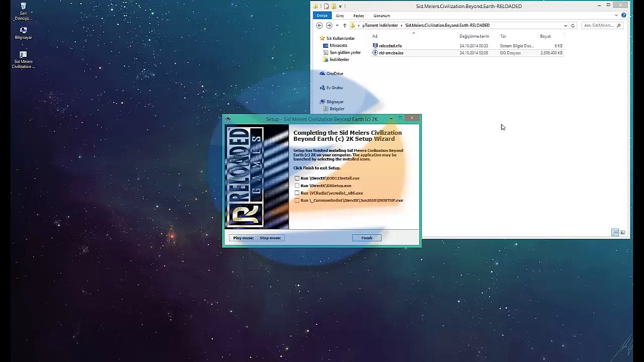
Task: Open the Recycle Bin desktop icon
Action: (x=23, y=12)
